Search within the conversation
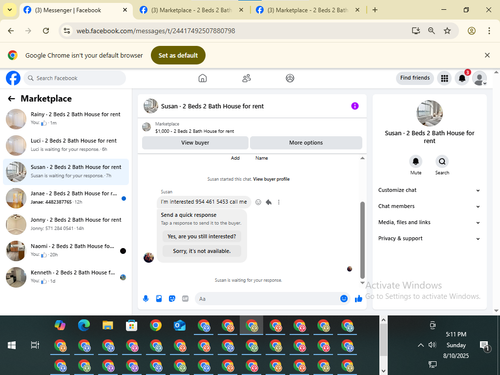This screenshot has width=500, height=375. coord(442,162)
